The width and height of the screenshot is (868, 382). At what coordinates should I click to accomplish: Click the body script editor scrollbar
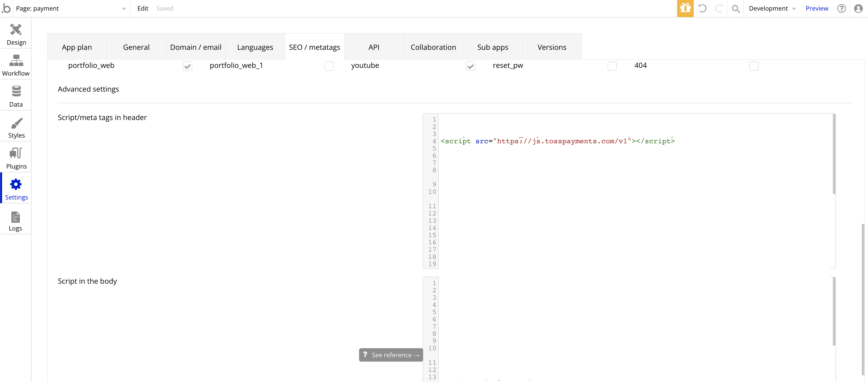click(834, 311)
